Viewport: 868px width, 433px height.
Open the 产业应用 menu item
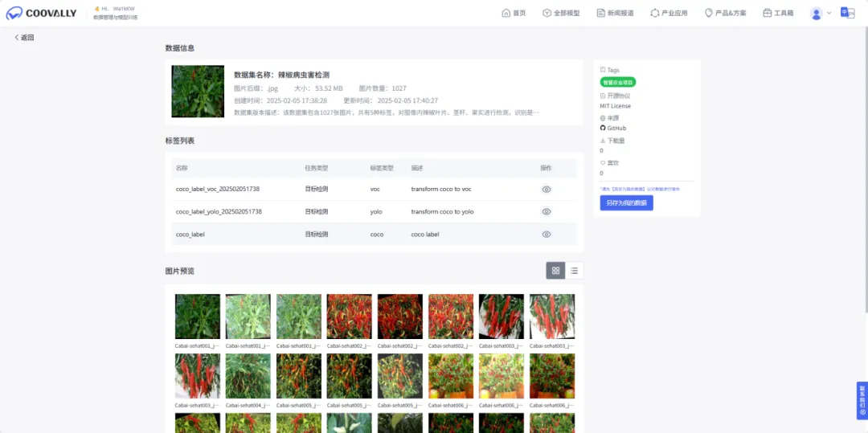pos(669,13)
